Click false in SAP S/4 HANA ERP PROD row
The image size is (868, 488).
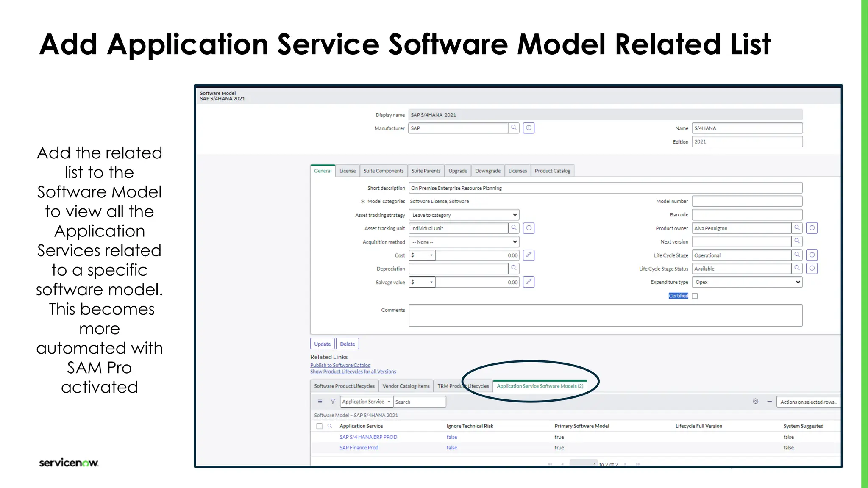(x=452, y=437)
